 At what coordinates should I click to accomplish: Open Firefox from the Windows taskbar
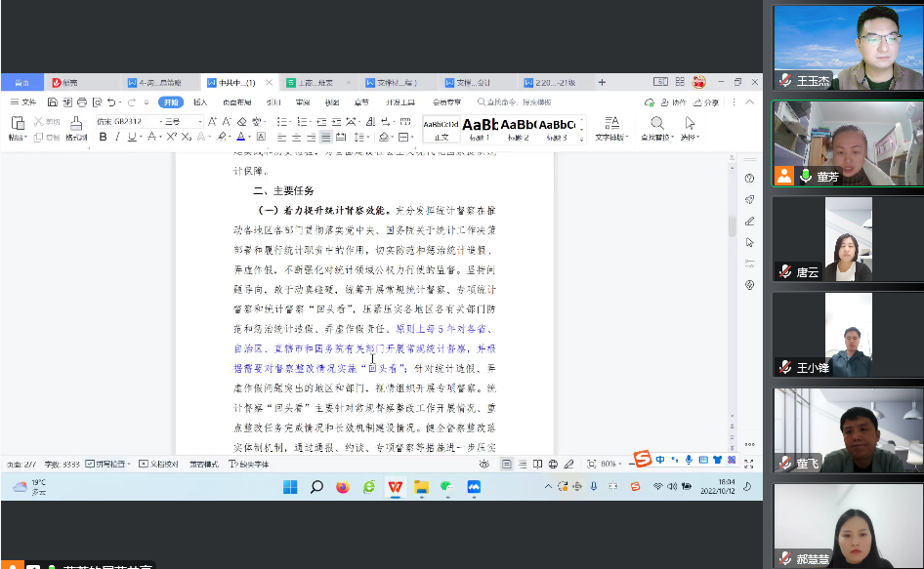(x=343, y=487)
